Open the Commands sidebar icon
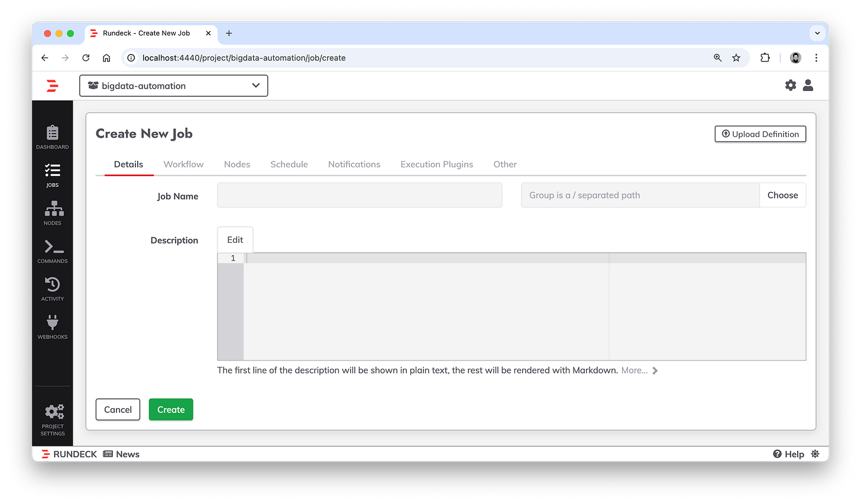This screenshot has width=861, height=504. [x=53, y=251]
